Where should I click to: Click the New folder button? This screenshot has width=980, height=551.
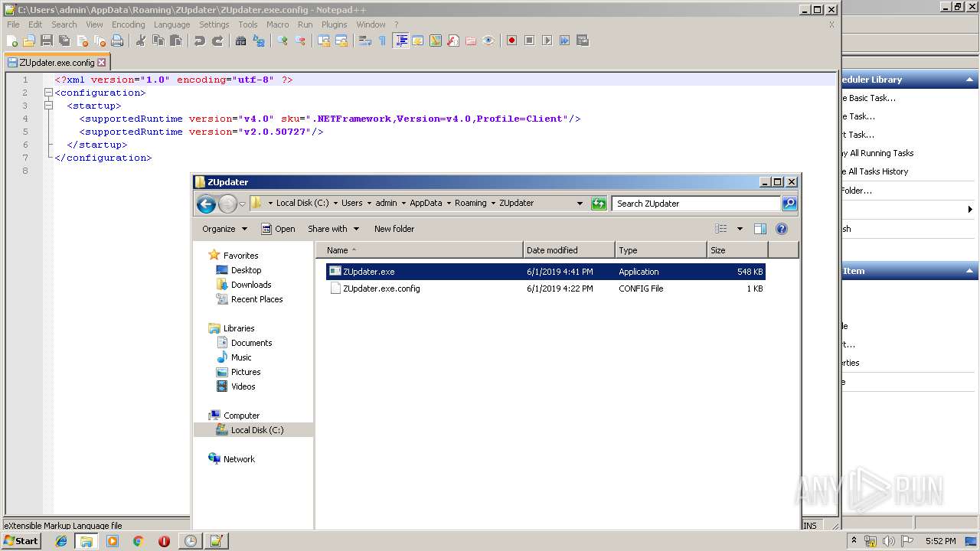(394, 229)
